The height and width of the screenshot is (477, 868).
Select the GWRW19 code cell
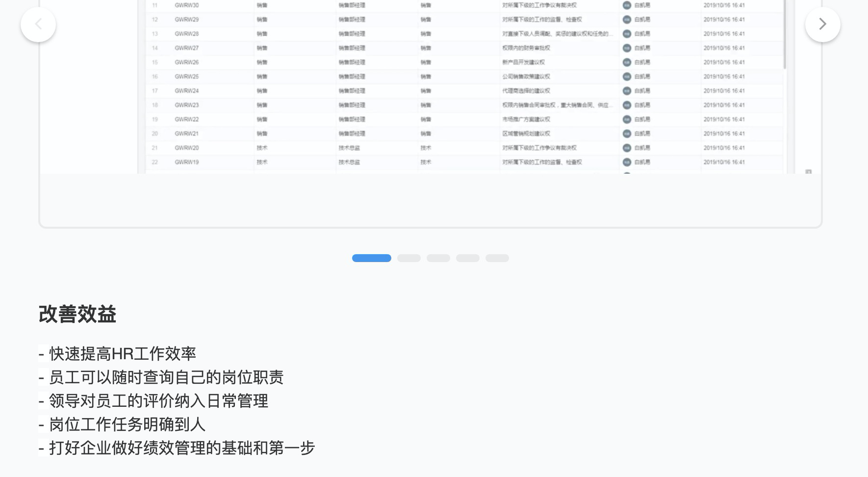(187, 162)
